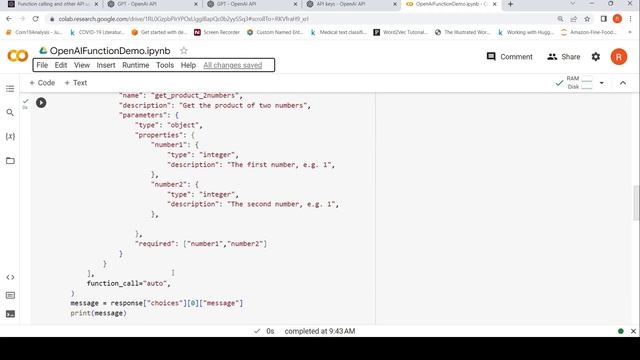Open the Edit menu
Image resolution: width=640 pixels, height=360 pixels.
click(61, 65)
